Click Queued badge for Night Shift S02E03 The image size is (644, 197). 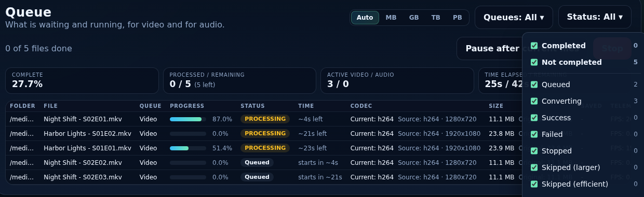pos(257,177)
